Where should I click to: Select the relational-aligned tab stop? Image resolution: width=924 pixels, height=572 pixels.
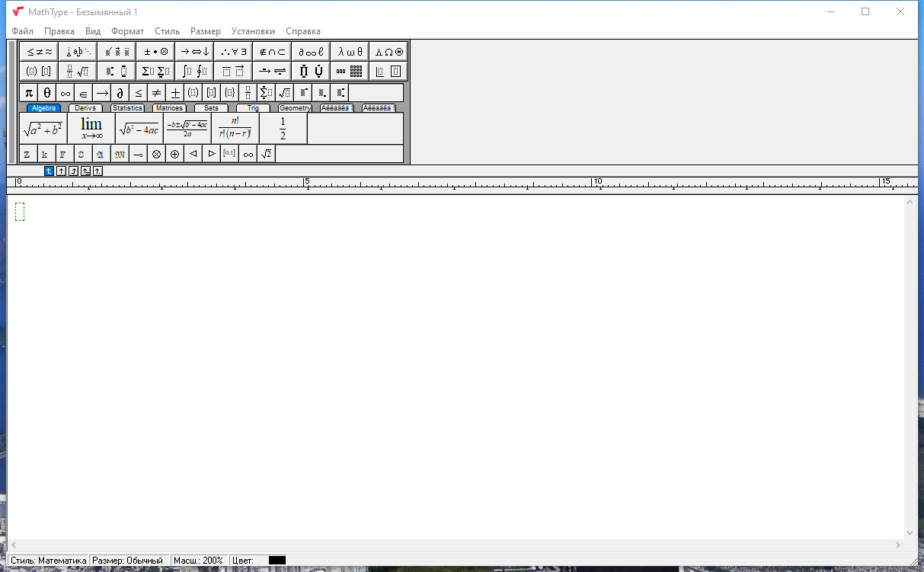(x=85, y=171)
